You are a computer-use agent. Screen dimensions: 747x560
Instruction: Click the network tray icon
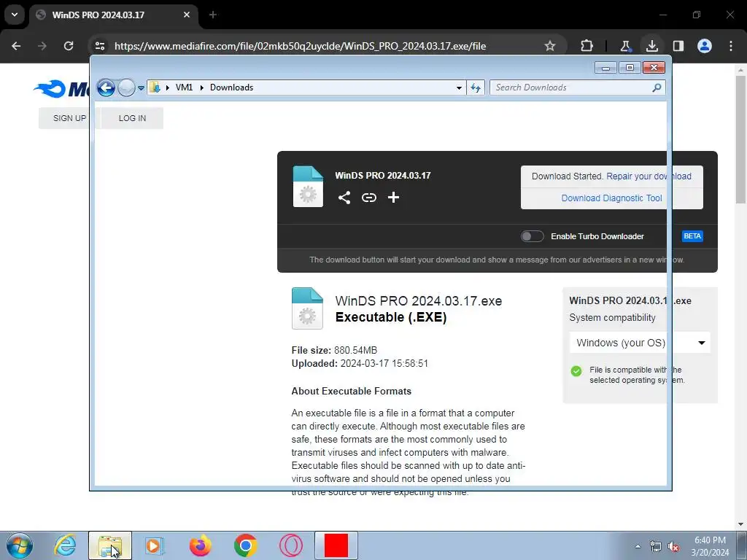[x=656, y=547]
